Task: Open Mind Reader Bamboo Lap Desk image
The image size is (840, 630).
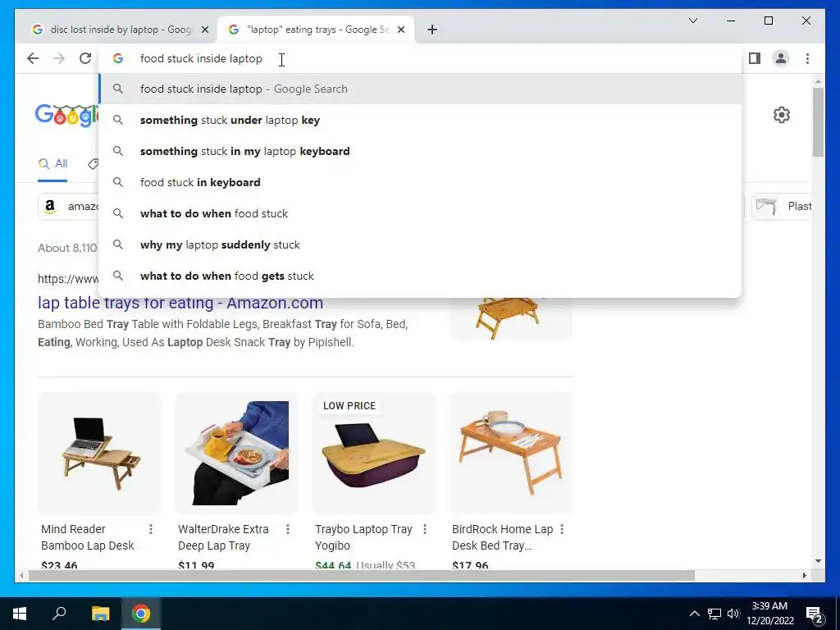Action: (x=99, y=453)
